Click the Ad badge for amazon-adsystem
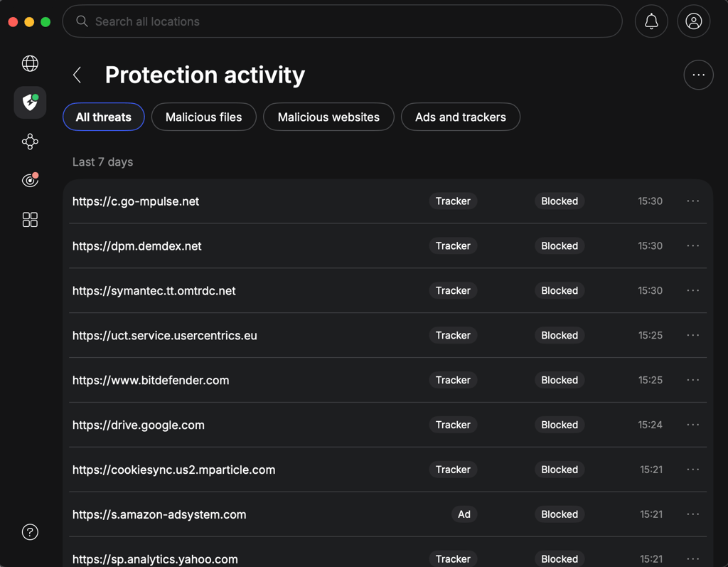Image resolution: width=728 pixels, height=567 pixels. point(464,514)
